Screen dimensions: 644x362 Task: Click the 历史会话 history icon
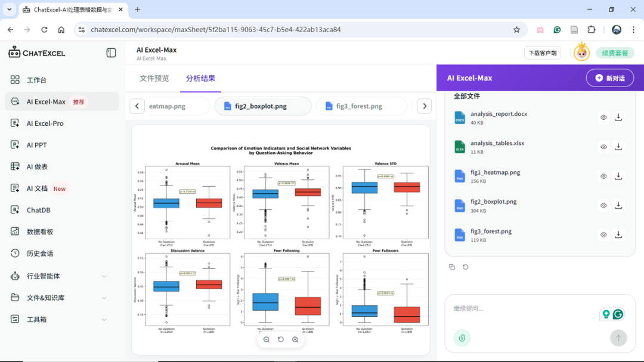click(x=15, y=253)
